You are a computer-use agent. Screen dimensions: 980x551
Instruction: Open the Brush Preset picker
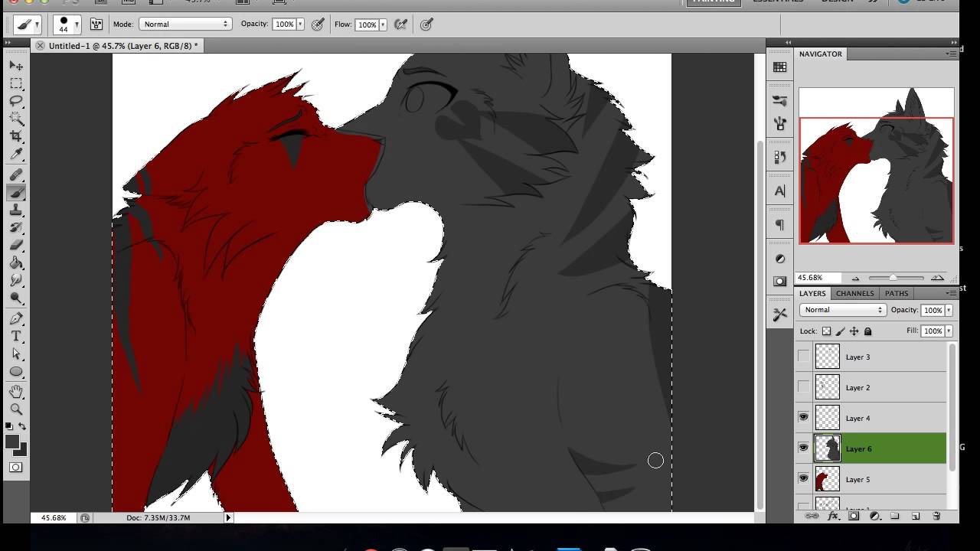tap(67, 24)
